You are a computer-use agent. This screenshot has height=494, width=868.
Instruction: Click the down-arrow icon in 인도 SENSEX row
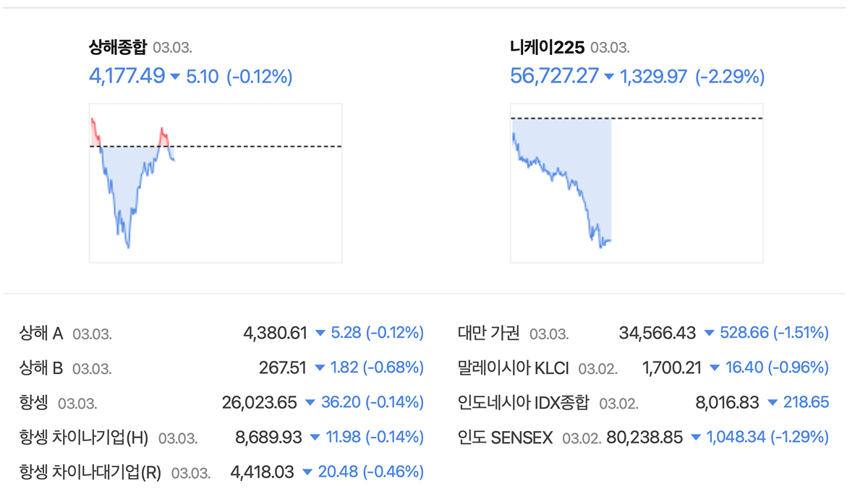click(x=696, y=438)
